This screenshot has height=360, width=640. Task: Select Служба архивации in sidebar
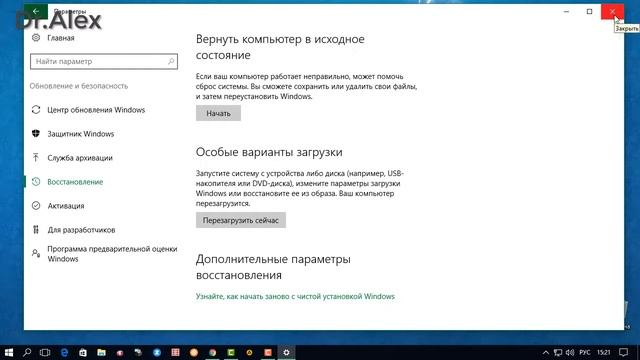coord(72,158)
